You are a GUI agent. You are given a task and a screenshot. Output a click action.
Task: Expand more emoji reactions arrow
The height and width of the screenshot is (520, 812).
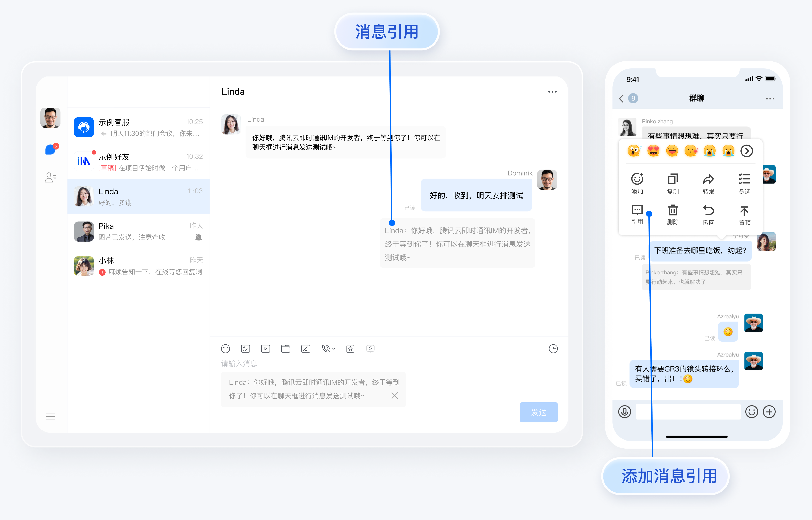[746, 151]
